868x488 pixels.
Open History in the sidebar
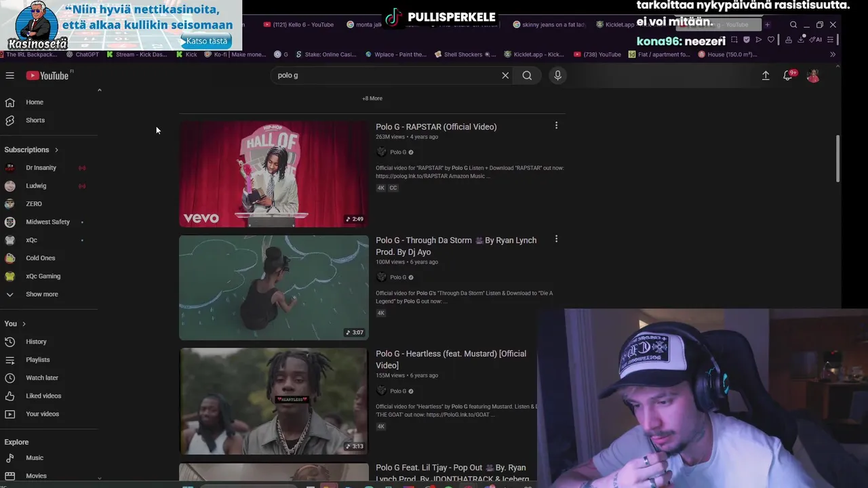[x=35, y=342]
